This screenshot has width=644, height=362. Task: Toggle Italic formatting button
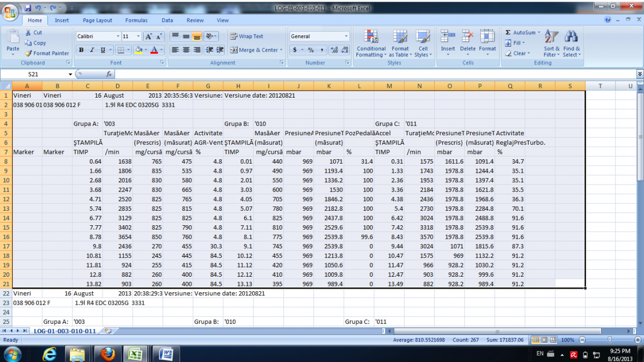pos(91,50)
